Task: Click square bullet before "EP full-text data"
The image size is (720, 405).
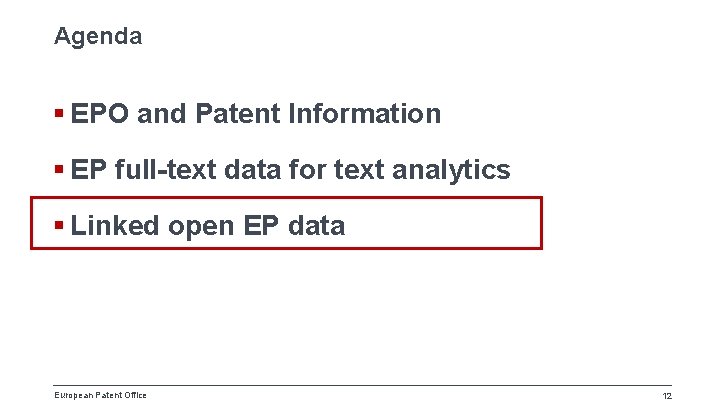Action: click(x=60, y=170)
